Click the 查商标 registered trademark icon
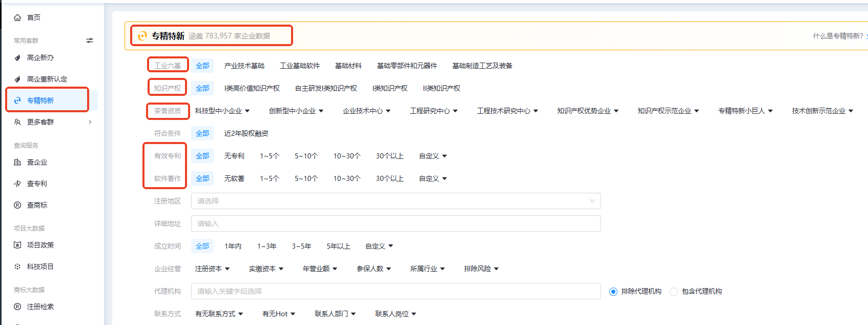 tap(17, 205)
